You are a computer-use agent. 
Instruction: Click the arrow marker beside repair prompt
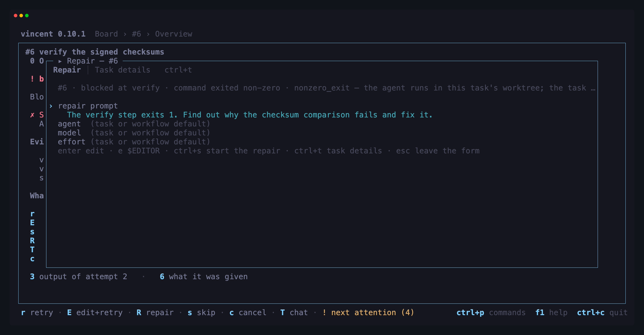coord(51,106)
